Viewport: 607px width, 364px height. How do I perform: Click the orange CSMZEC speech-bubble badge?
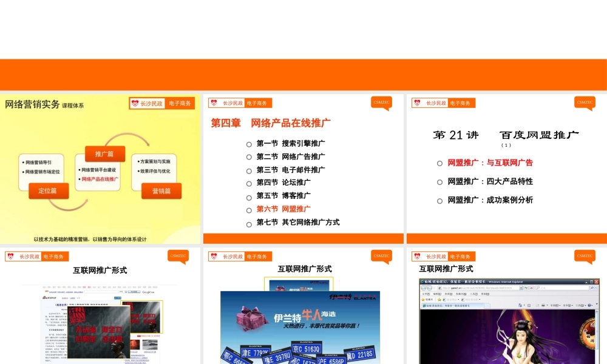coord(381,103)
